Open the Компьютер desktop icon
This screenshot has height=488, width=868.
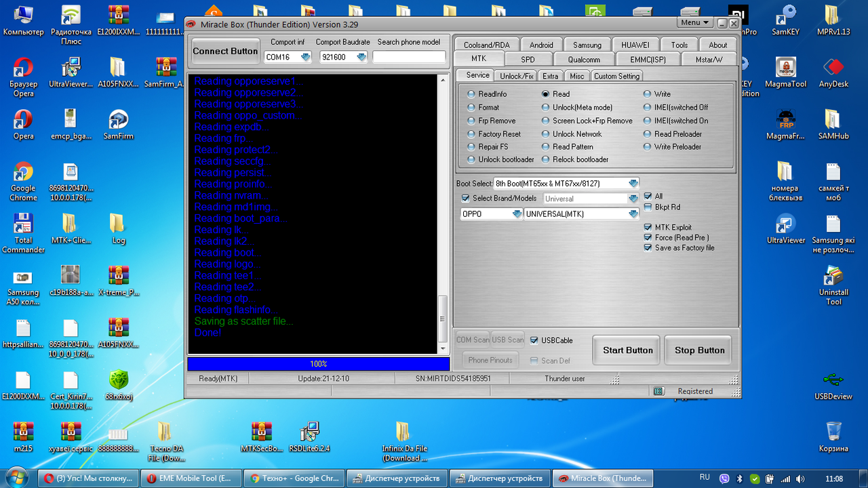click(x=23, y=20)
